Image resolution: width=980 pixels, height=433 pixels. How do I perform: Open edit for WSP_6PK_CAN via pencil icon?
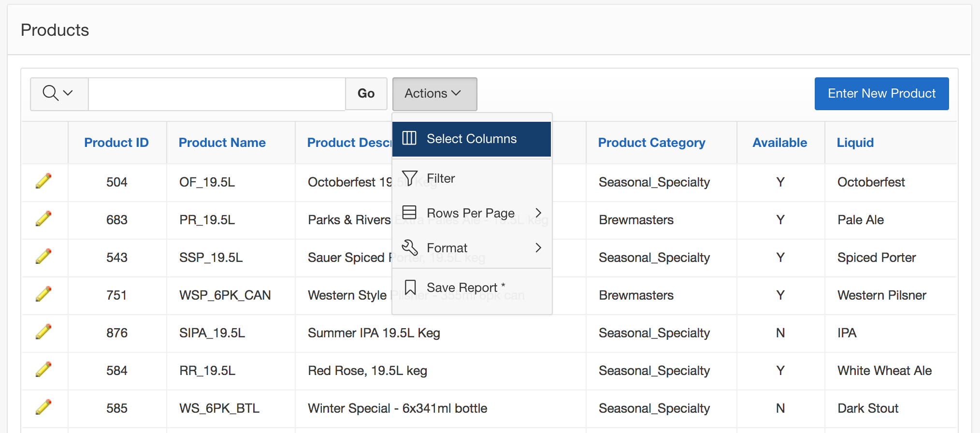click(43, 294)
